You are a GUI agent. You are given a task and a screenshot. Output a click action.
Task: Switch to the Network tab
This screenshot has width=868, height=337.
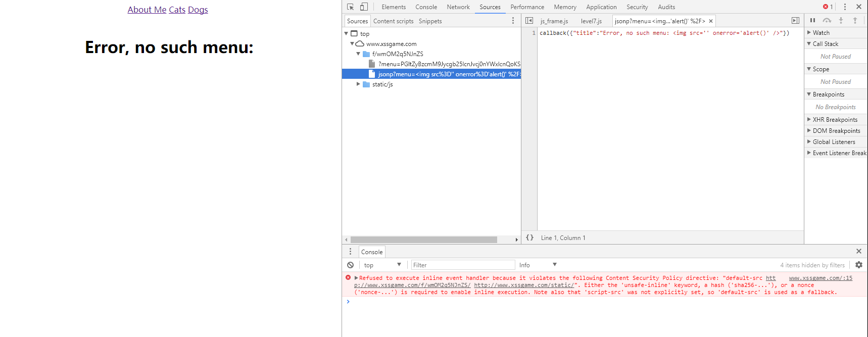[x=458, y=7]
